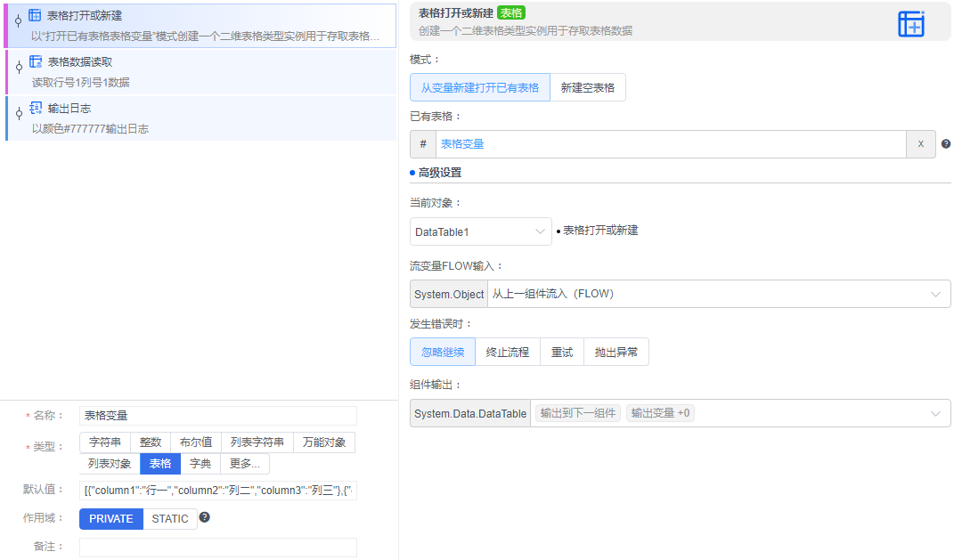
Task: Click the # icon in the 已有表格 input
Action: [422, 143]
